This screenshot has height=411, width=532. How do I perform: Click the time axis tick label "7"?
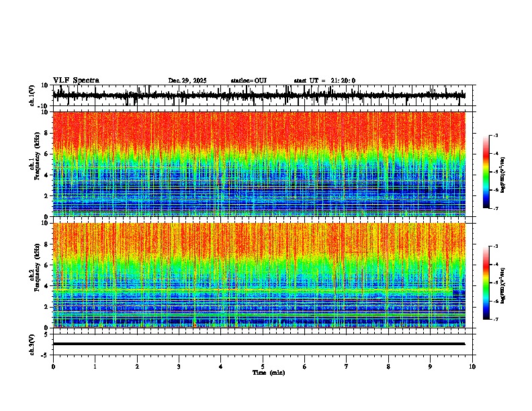tap(347, 367)
